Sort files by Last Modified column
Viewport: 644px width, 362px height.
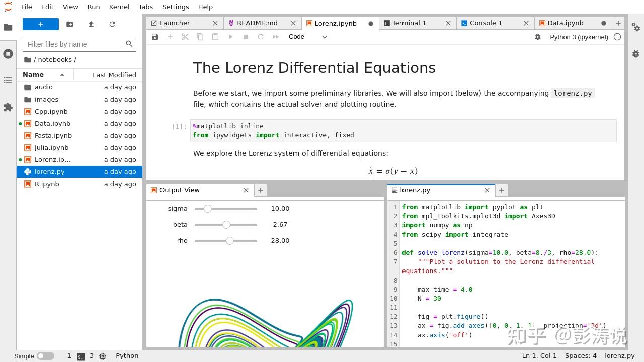[x=114, y=75]
